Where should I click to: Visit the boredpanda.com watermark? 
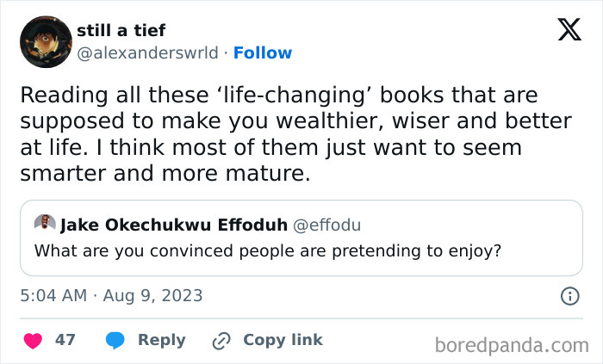pos(512,345)
